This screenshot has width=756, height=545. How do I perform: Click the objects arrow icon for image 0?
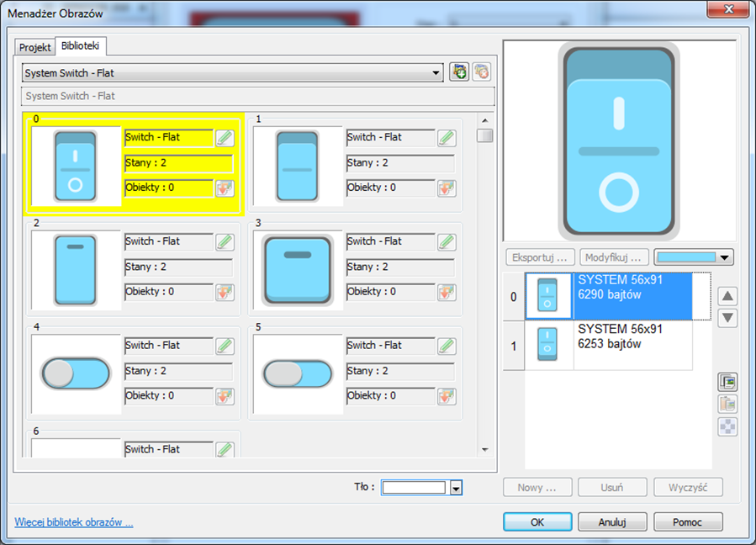click(225, 188)
